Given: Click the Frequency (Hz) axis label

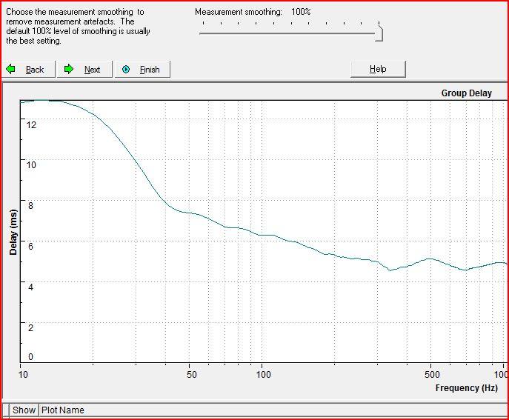Looking at the screenshot, I should [x=467, y=387].
